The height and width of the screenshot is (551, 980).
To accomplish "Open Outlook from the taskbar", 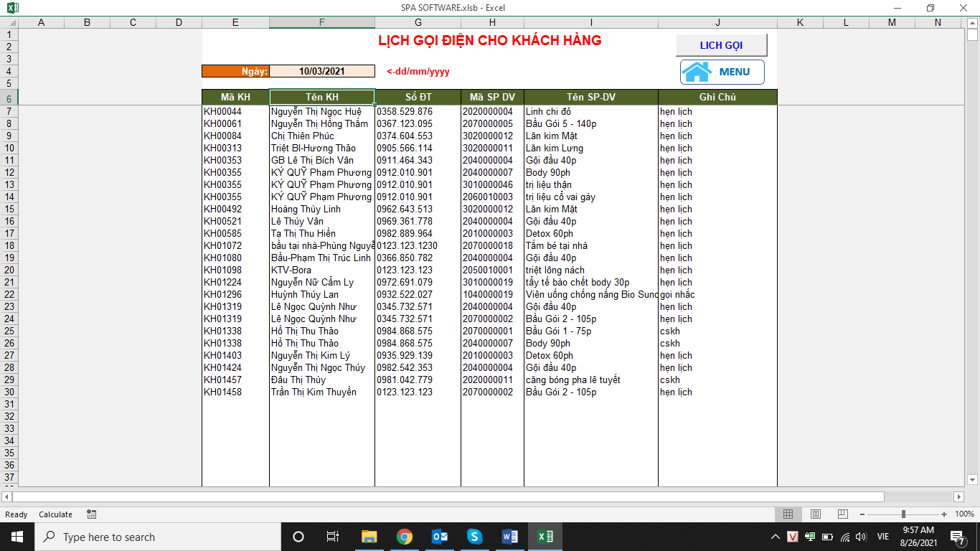I will pos(440,537).
